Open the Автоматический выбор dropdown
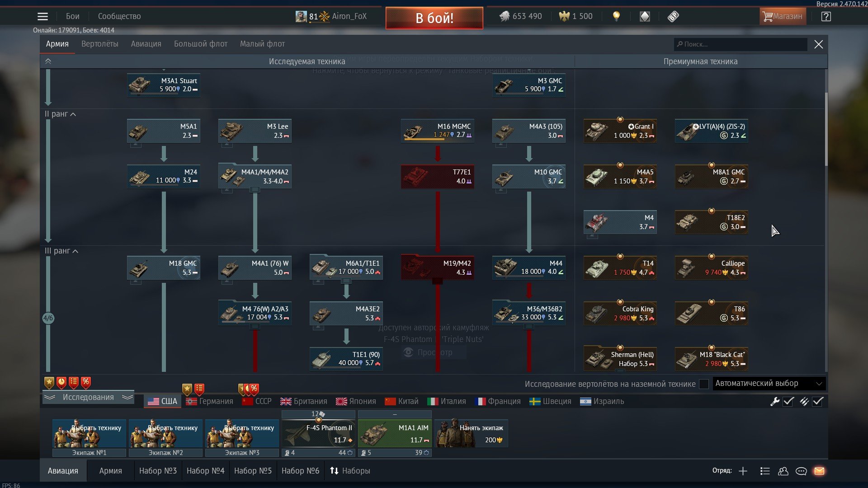 click(769, 384)
